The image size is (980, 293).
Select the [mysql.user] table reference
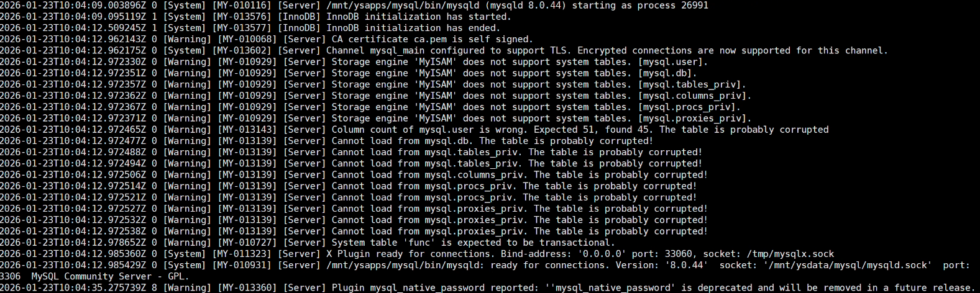pyautogui.click(x=672, y=62)
